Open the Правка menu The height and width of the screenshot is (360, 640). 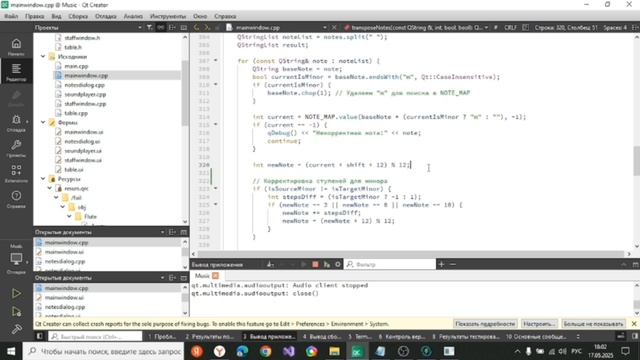pos(34,16)
